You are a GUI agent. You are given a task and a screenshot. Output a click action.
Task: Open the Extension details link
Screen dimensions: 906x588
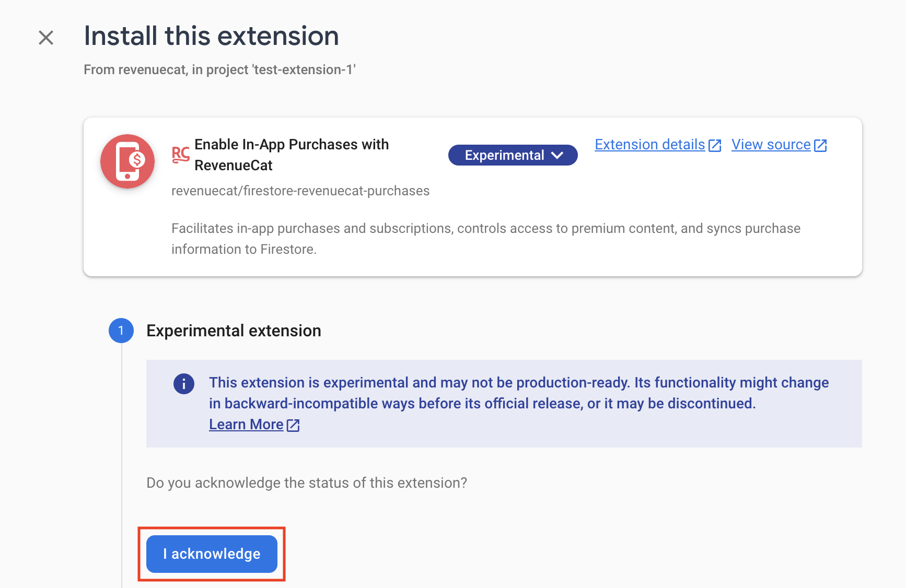pyautogui.click(x=649, y=145)
